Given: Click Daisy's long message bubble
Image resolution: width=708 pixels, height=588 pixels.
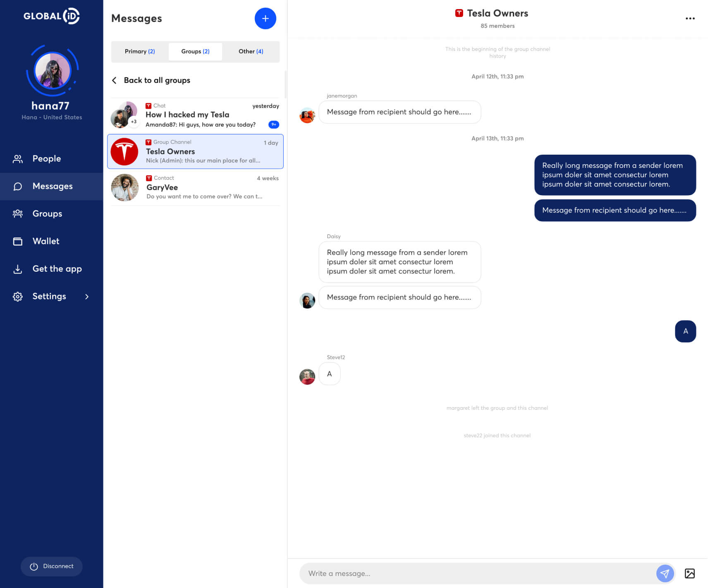Looking at the screenshot, I should coord(399,262).
